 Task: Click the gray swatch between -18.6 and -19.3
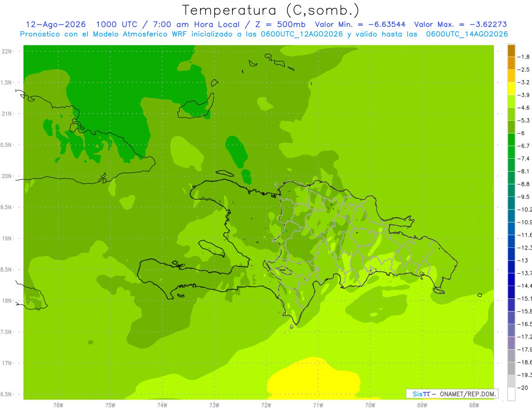(x=511, y=369)
